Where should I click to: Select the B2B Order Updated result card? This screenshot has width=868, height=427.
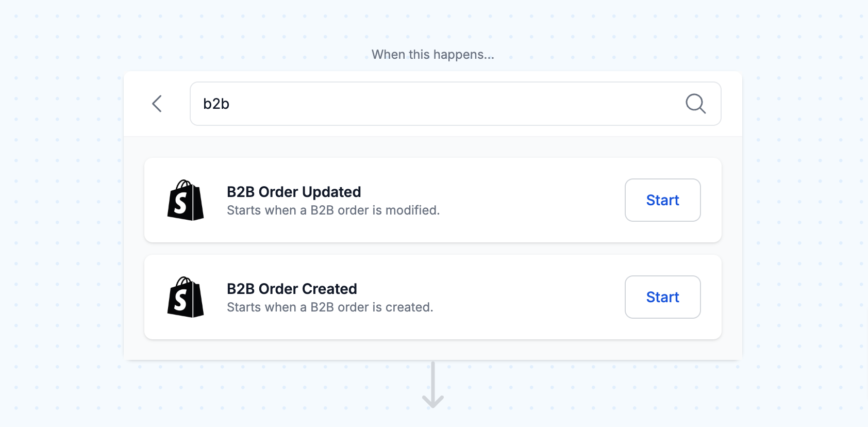click(x=433, y=200)
